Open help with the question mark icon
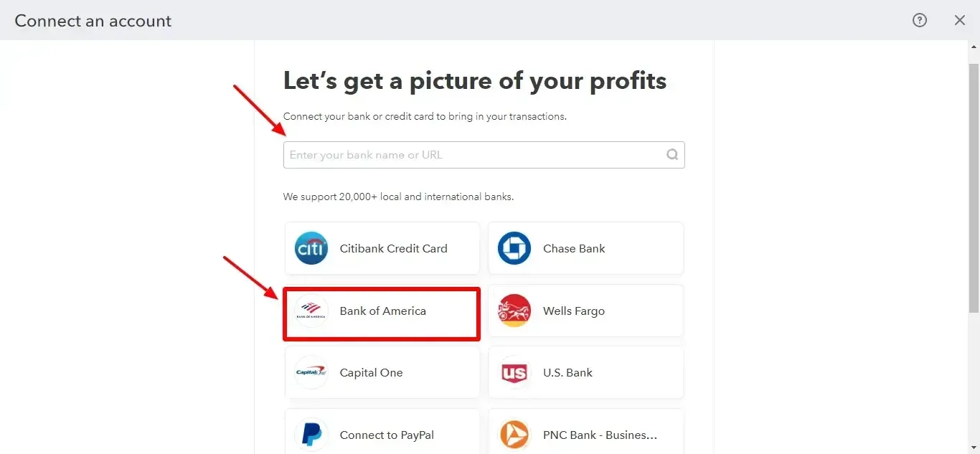 [x=920, y=20]
